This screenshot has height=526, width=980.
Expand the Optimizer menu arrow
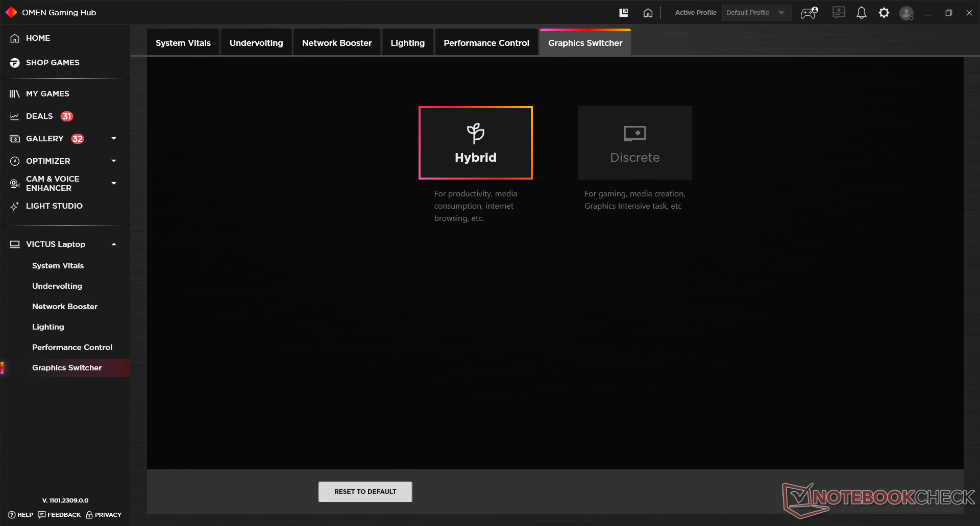click(114, 161)
